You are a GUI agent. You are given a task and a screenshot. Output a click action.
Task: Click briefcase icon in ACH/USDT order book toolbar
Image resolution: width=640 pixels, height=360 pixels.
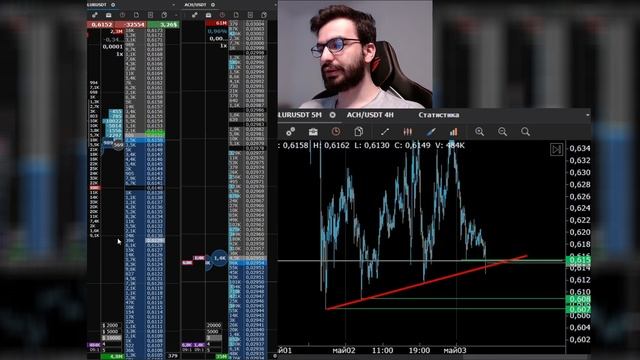[x=209, y=15]
